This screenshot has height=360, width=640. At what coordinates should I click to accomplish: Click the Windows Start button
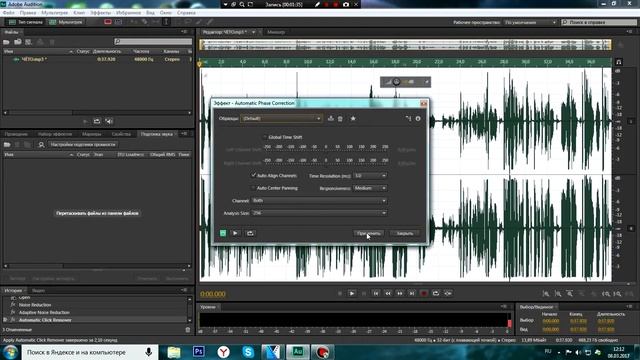coord(10,352)
